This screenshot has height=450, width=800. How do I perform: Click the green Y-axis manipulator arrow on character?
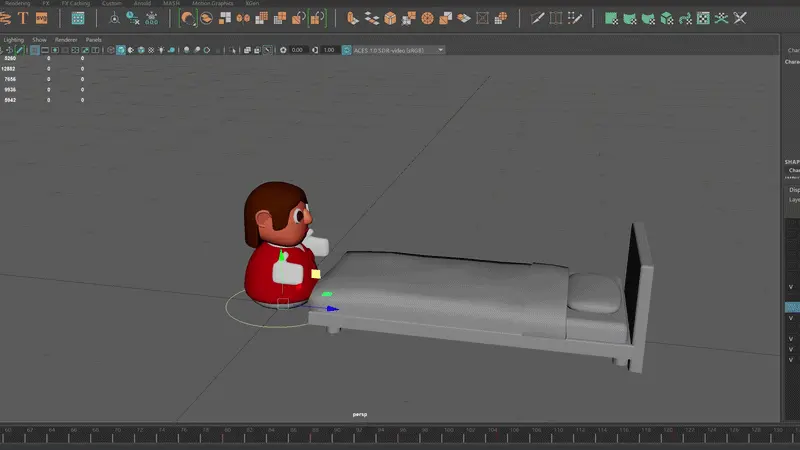pyautogui.click(x=281, y=256)
